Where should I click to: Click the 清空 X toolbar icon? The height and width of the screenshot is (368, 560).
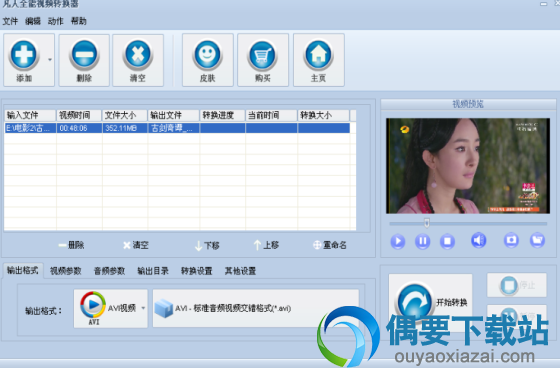point(138,55)
